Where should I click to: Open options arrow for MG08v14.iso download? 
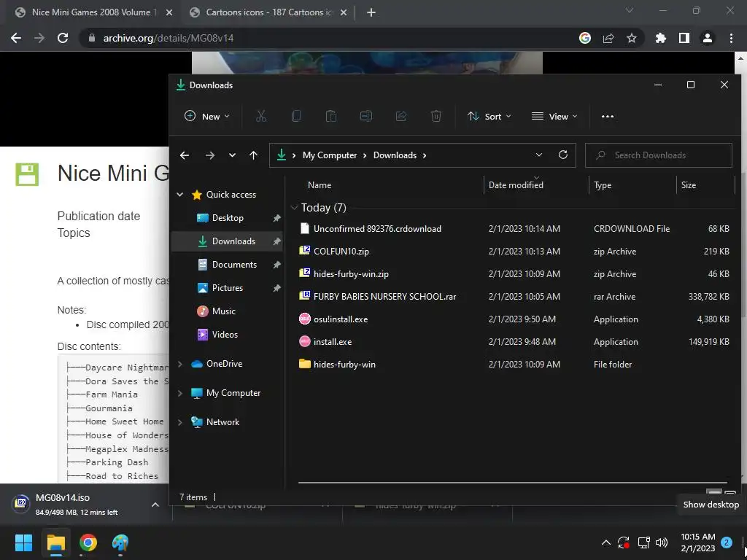(x=155, y=505)
